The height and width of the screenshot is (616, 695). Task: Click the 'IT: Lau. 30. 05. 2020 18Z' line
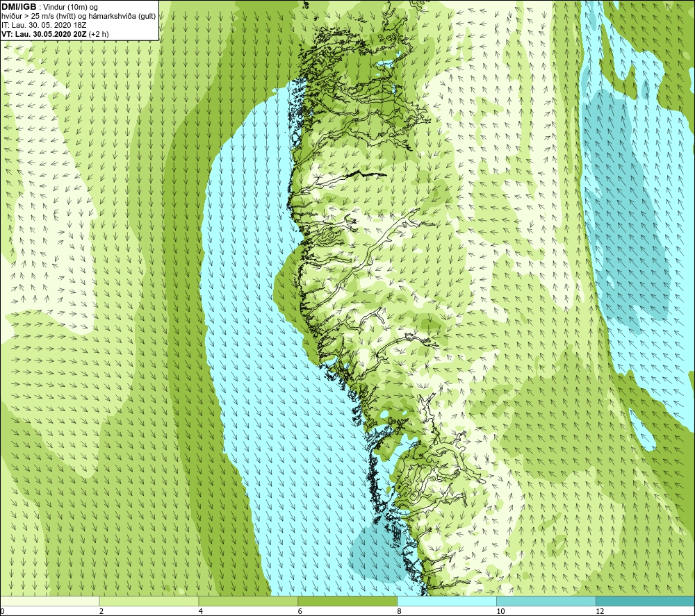43,25
